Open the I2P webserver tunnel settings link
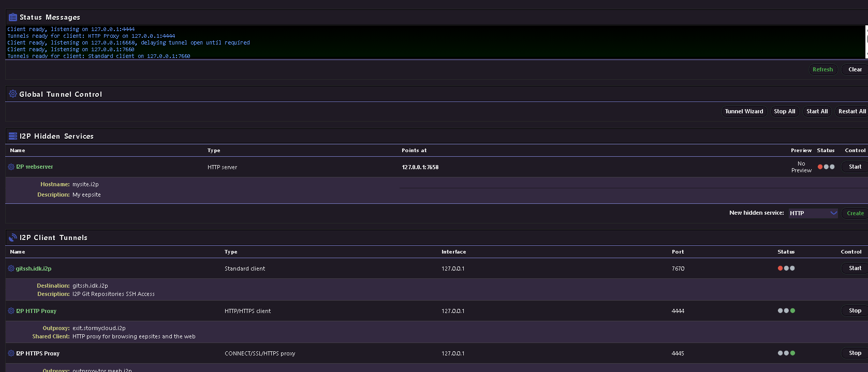 [35, 167]
